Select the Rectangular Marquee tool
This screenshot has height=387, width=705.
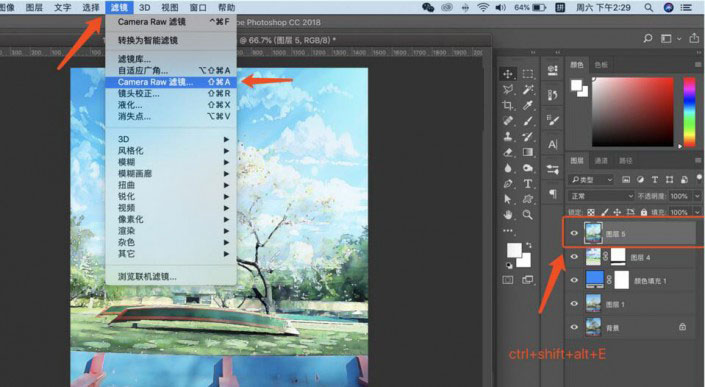528,74
